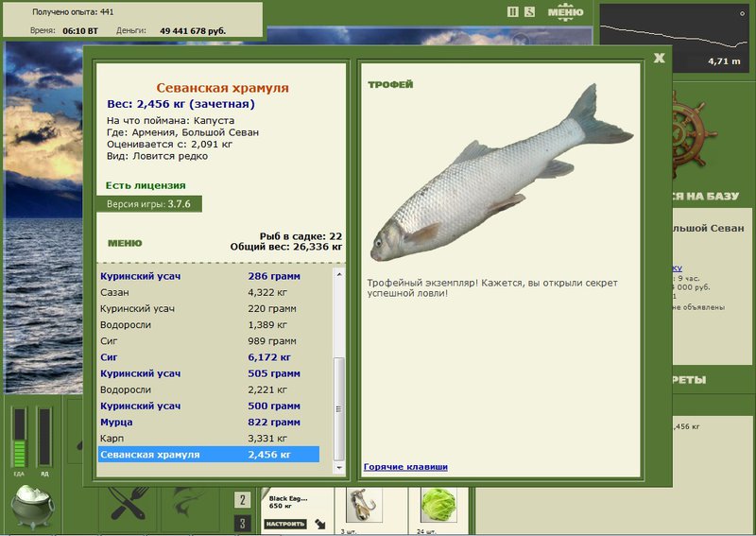Click the ТРОФЕЙ heading

[x=390, y=84]
